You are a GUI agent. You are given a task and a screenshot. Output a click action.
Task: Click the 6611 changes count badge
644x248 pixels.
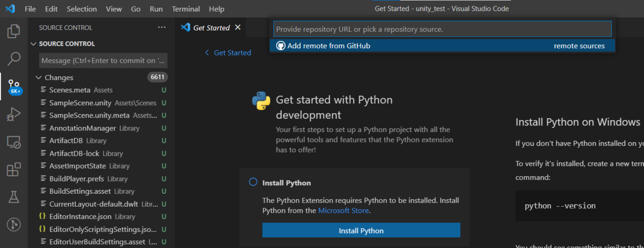[157, 77]
